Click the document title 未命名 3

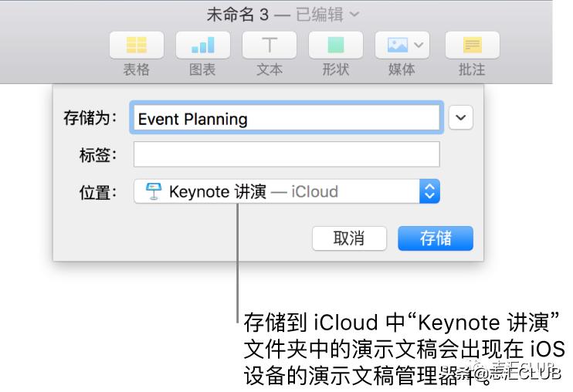[x=238, y=15]
